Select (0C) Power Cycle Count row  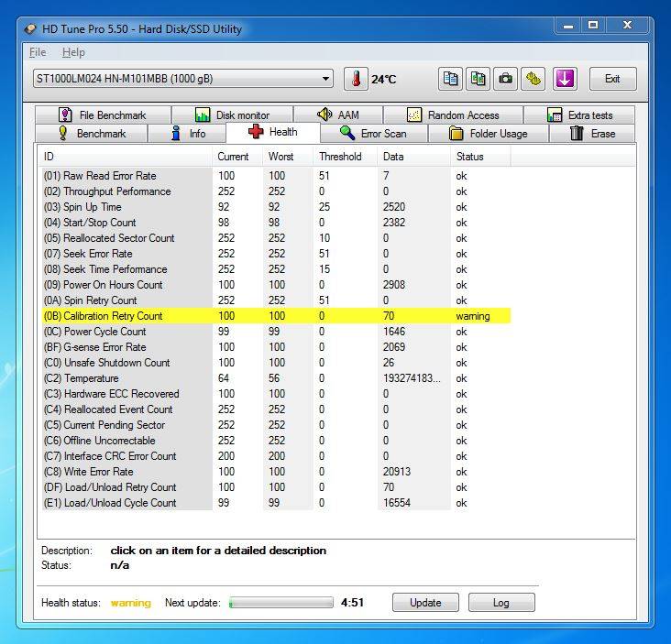tap(276, 332)
